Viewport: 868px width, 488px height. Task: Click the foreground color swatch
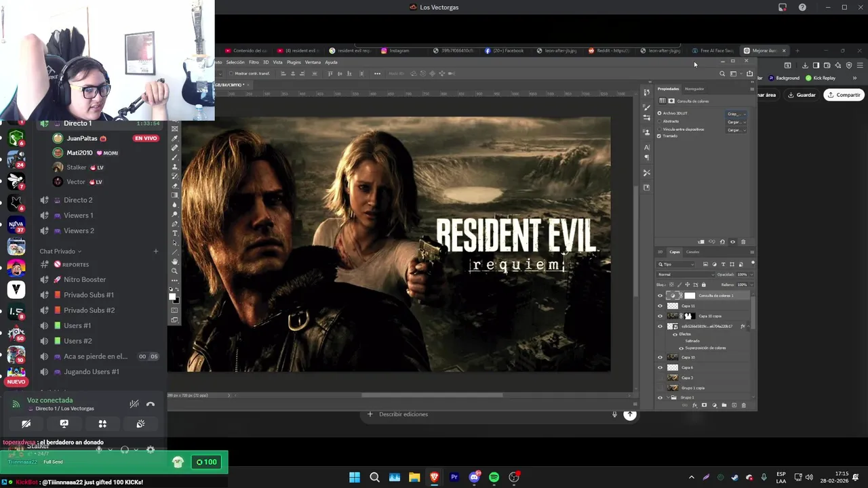tap(172, 296)
